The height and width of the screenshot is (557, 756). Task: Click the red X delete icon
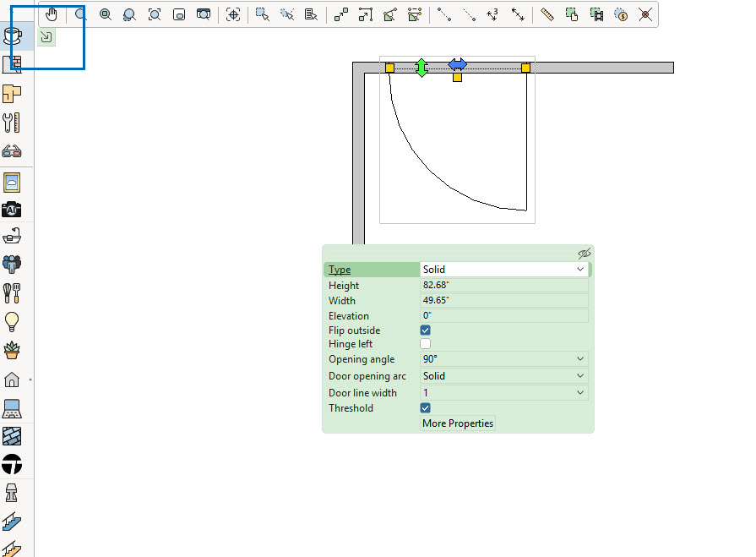[645, 14]
